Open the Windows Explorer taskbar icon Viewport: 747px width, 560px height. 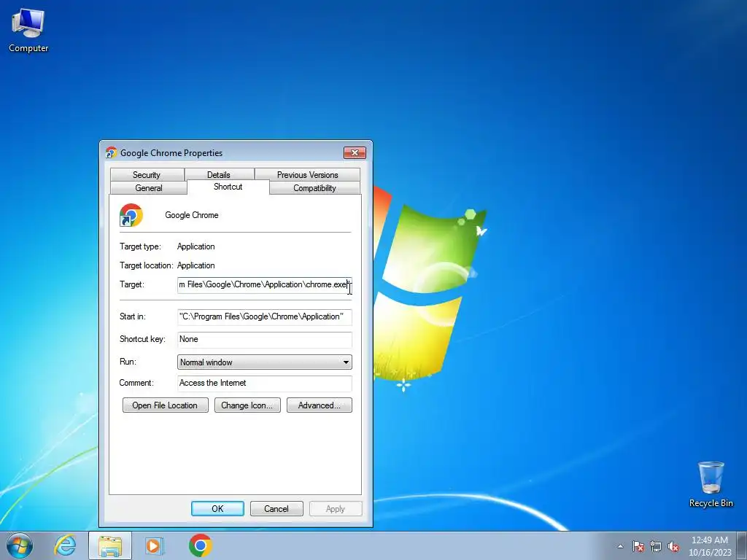pos(110,545)
